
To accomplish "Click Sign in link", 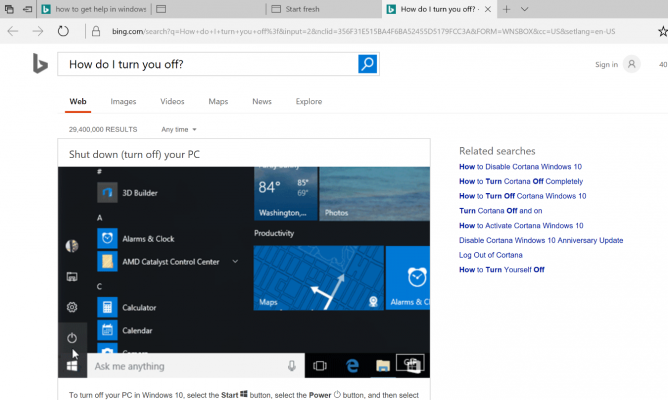I will coord(606,64).
